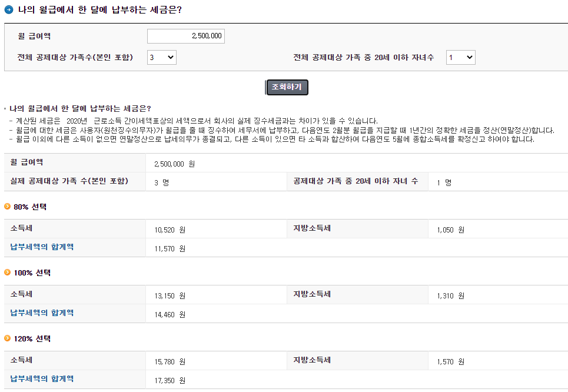568x392 pixels.
Task: Click the 전체 공제대상 가족 중 20세 이하 자녀수 label
Action: click(363, 57)
